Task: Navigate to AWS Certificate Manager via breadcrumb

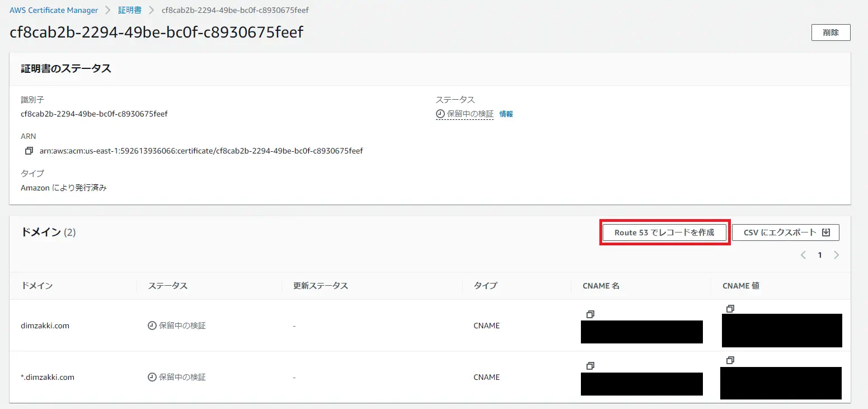Action: coord(53,10)
